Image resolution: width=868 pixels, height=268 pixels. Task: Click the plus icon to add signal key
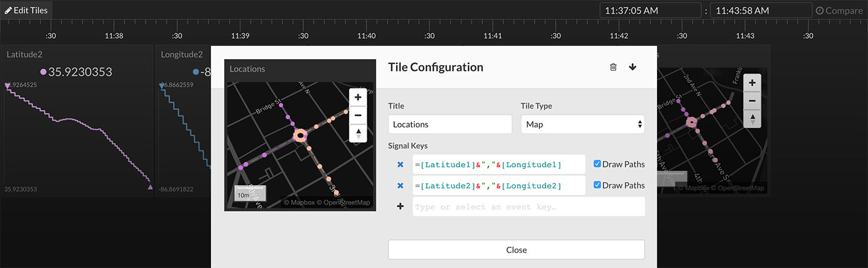pyautogui.click(x=400, y=206)
